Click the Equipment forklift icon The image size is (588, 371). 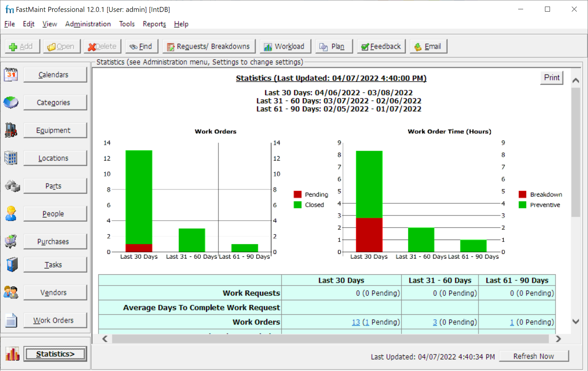[x=11, y=130]
